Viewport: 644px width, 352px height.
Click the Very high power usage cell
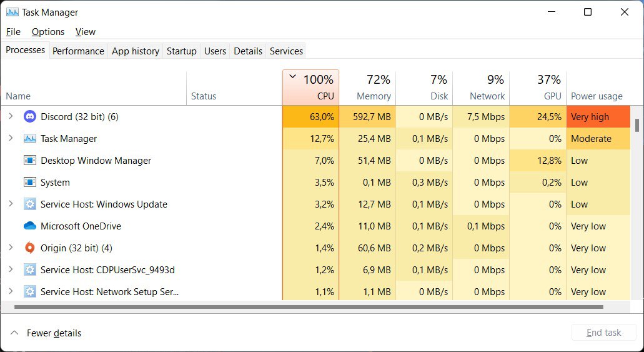click(x=598, y=117)
